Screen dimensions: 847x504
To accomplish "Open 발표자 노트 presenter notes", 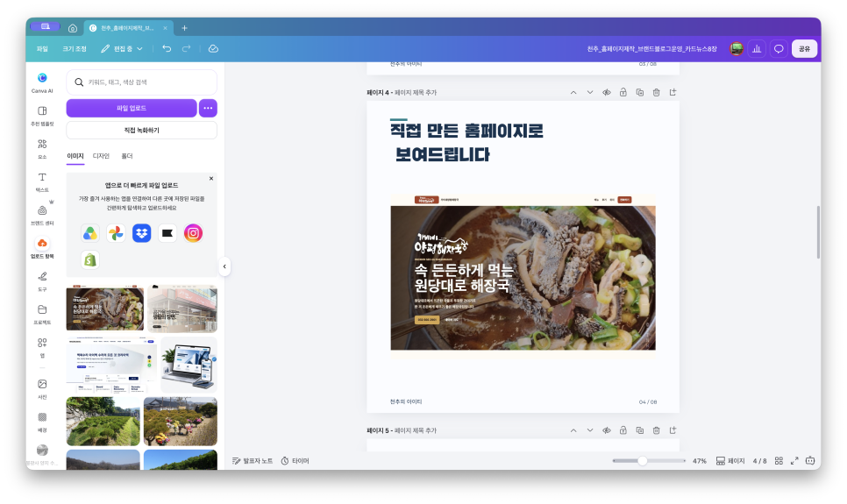I will [x=253, y=461].
